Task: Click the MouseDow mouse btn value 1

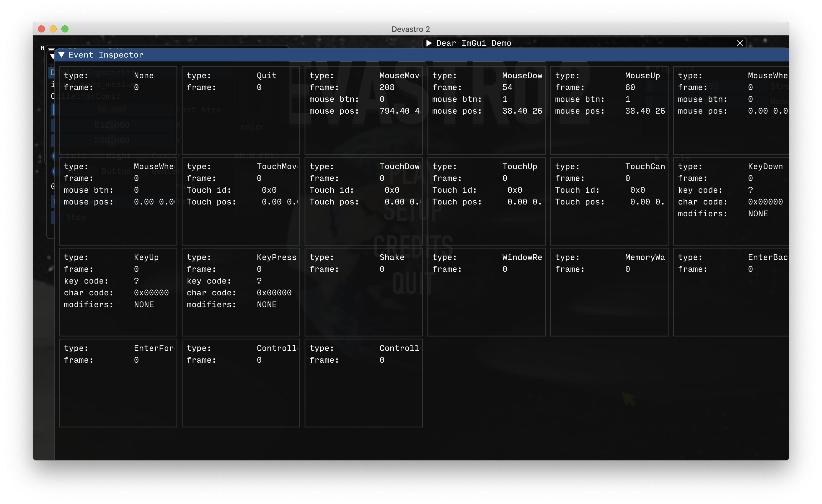Action: [505, 99]
